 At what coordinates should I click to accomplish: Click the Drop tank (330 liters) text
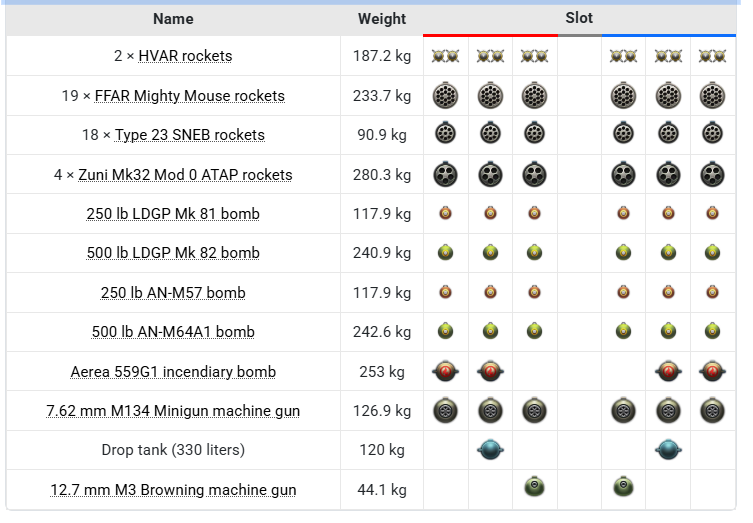pyautogui.click(x=173, y=450)
